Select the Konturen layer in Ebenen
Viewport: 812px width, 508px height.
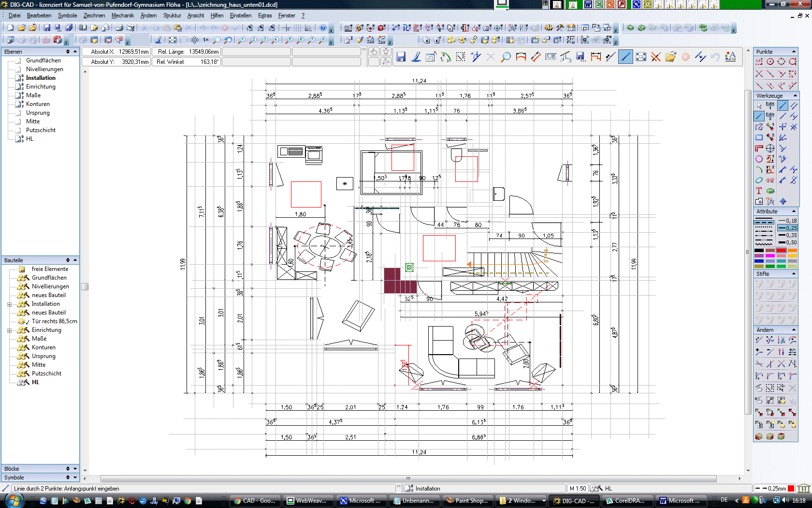(x=38, y=104)
